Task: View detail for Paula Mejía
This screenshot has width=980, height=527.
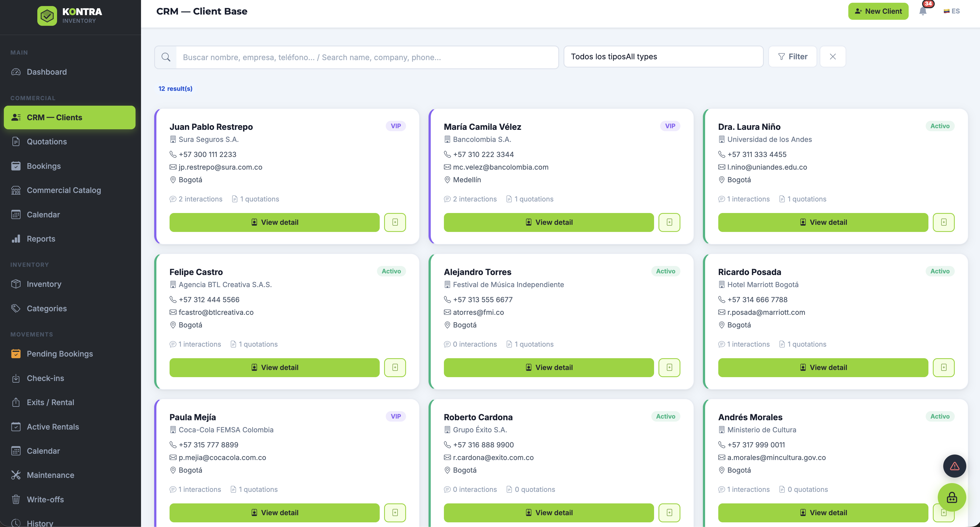Action: coord(274,512)
